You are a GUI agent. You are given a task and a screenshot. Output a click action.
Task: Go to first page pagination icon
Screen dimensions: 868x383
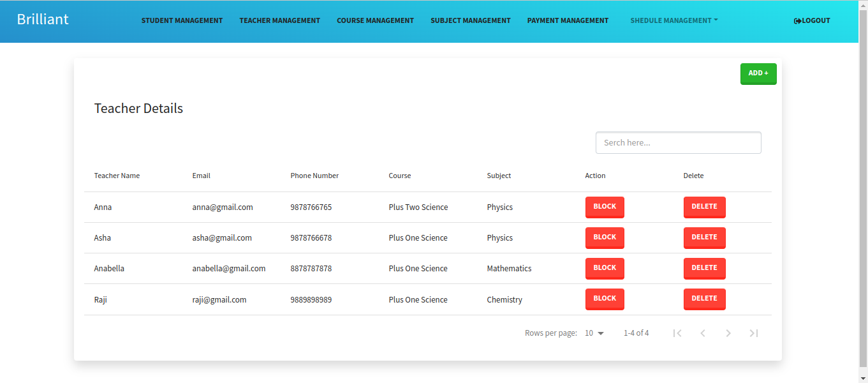point(677,333)
